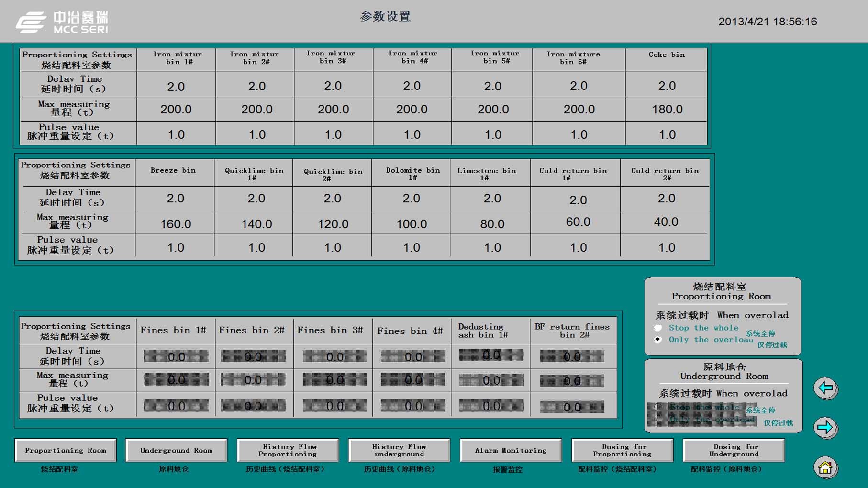Viewport: 868px width, 488px height.
Task: Select 'Stop the whole' in Underground Room
Action: 659,407
